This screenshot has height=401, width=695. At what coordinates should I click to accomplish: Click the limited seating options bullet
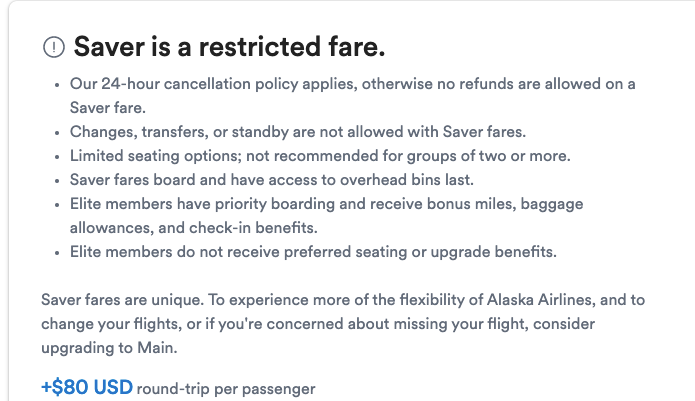[320, 156]
